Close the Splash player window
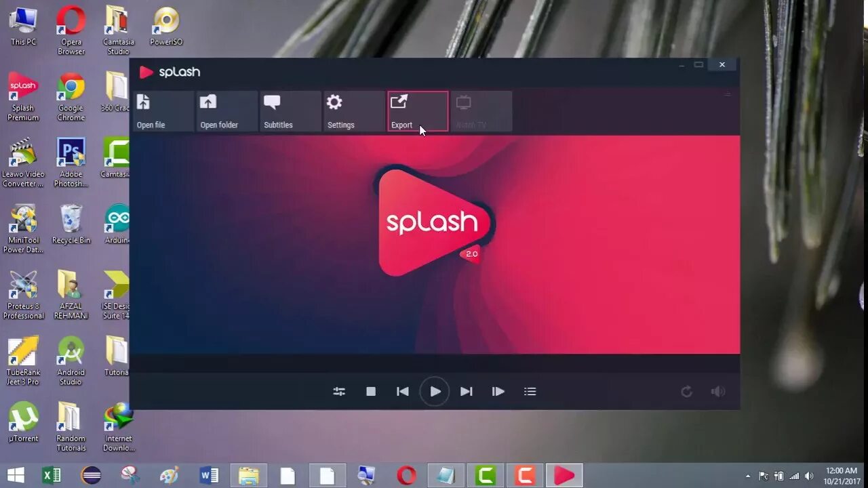 [x=722, y=64]
